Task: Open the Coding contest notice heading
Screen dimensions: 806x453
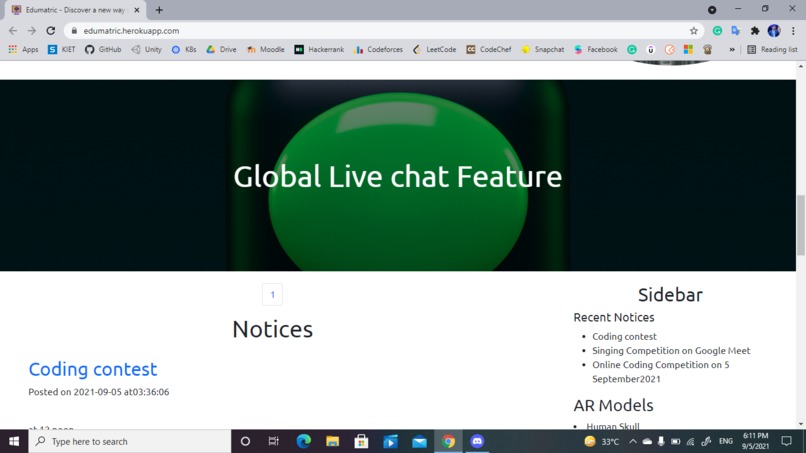Action: pyautogui.click(x=93, y=369)
